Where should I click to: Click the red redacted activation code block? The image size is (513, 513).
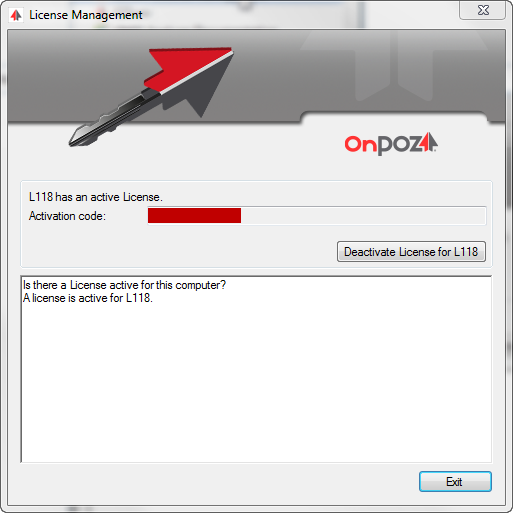tap(194, 216)
